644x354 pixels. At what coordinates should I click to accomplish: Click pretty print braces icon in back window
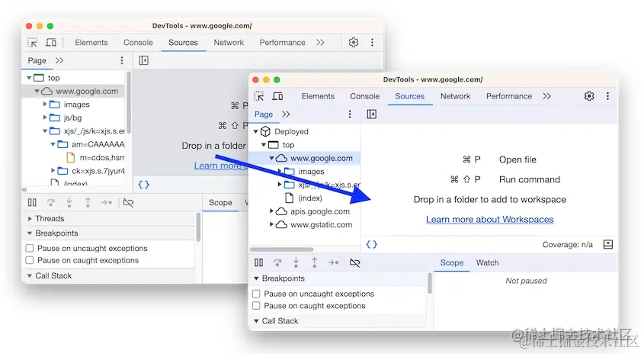click(x=144, y=185)
